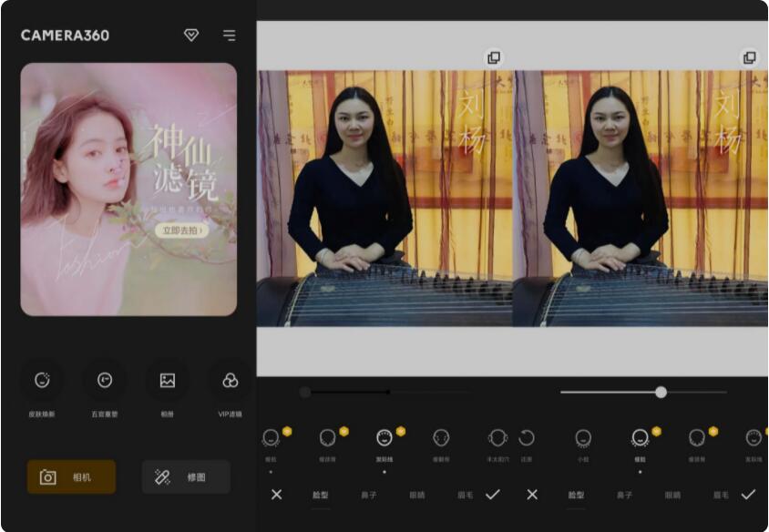
Task: Open the VIP滤镜 filters icon
Action: 230,381
